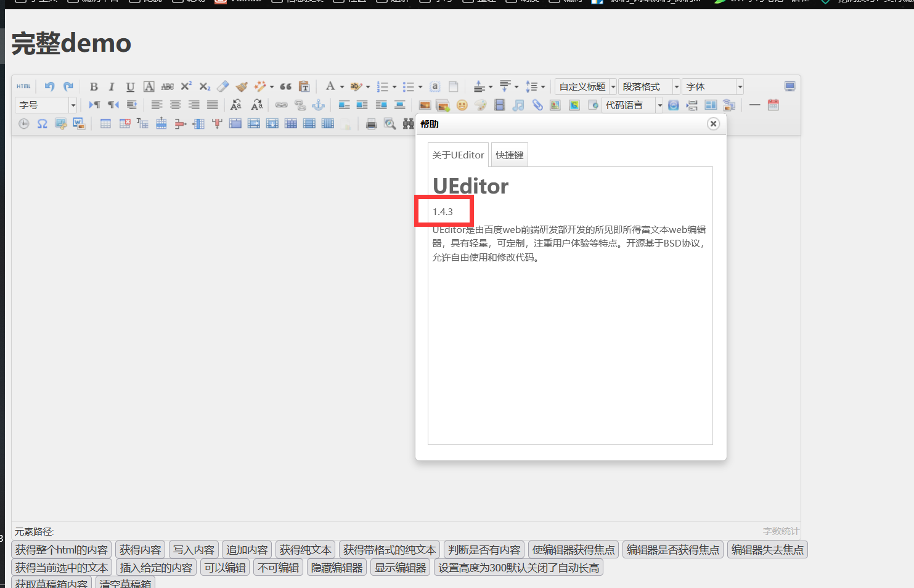This screenshot has width=914, height=588.
Task: Click the 获得整个html的内容 button
Action: (x=62, y=550)
